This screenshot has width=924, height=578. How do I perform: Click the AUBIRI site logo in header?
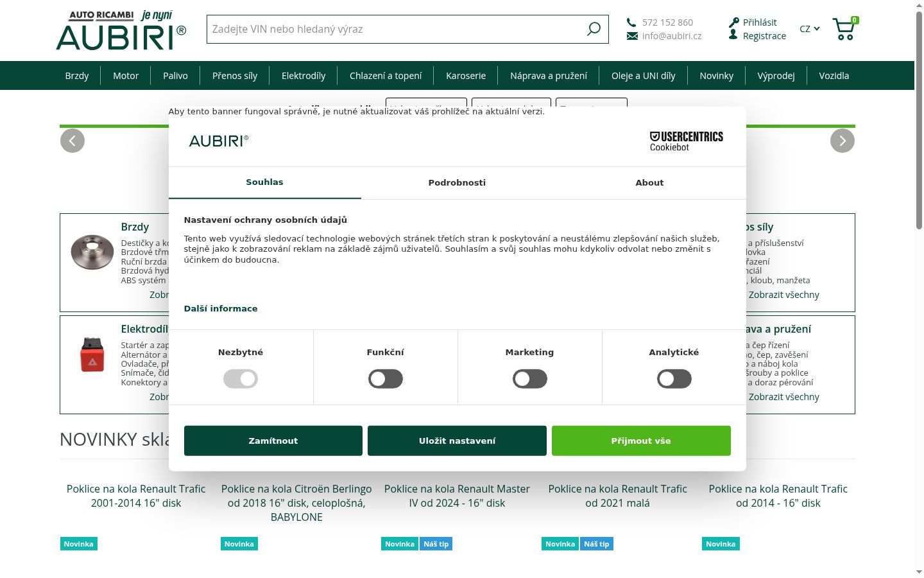click(121, 30)
